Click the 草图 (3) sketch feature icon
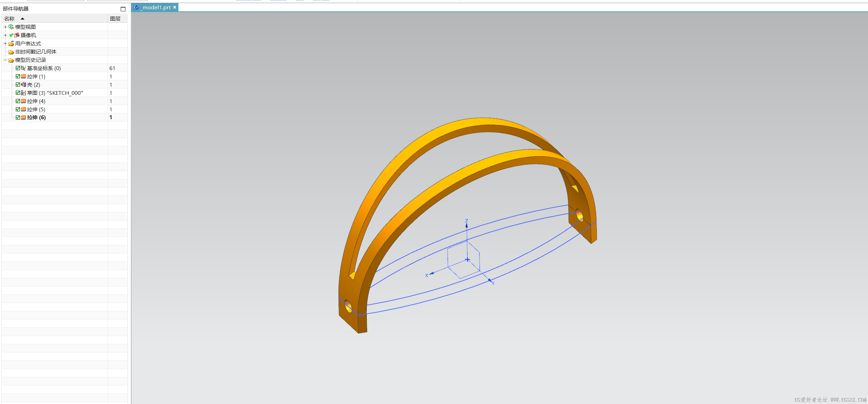The height and width of the screenshot is (404, 868). point(23,93)
